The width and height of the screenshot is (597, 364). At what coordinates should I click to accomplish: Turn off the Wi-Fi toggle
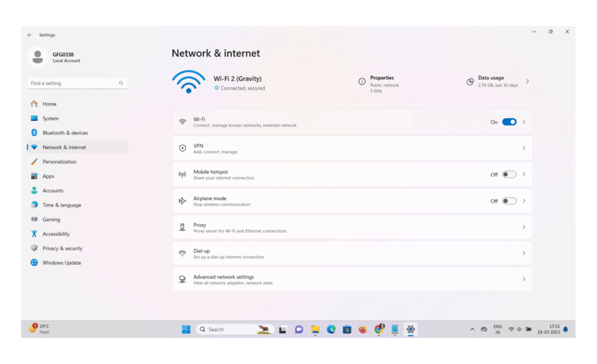pyautogui.click(x=509, y=122)
